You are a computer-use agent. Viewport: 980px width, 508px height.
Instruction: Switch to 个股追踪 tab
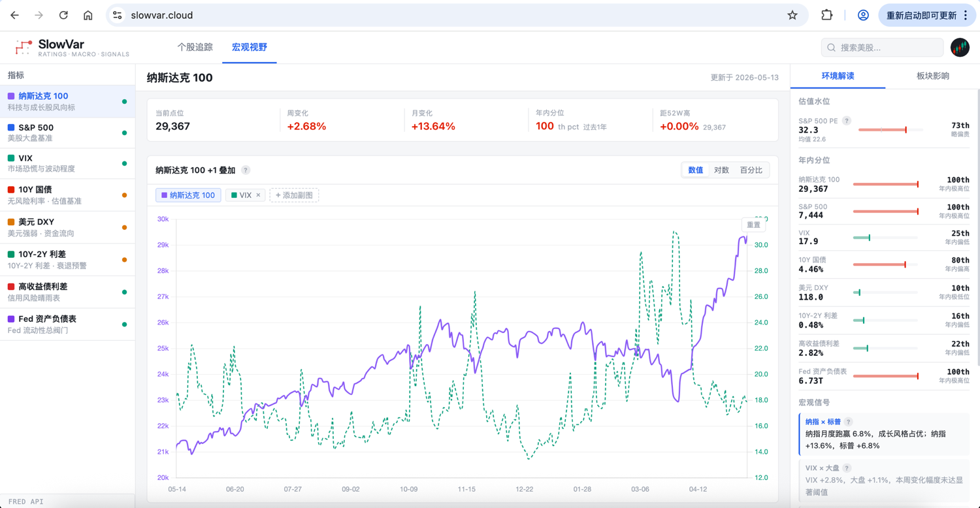coord(195,47)
